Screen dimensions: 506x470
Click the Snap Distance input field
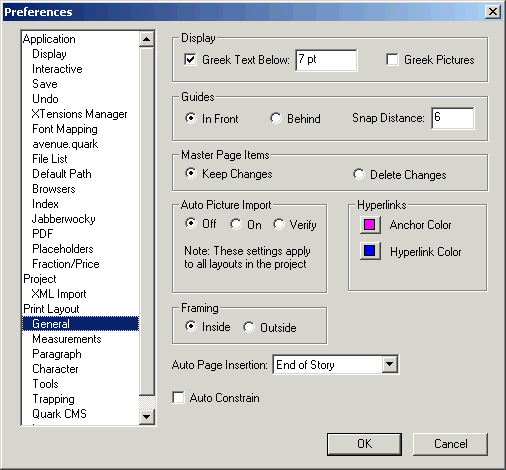(x=453, y=118)
